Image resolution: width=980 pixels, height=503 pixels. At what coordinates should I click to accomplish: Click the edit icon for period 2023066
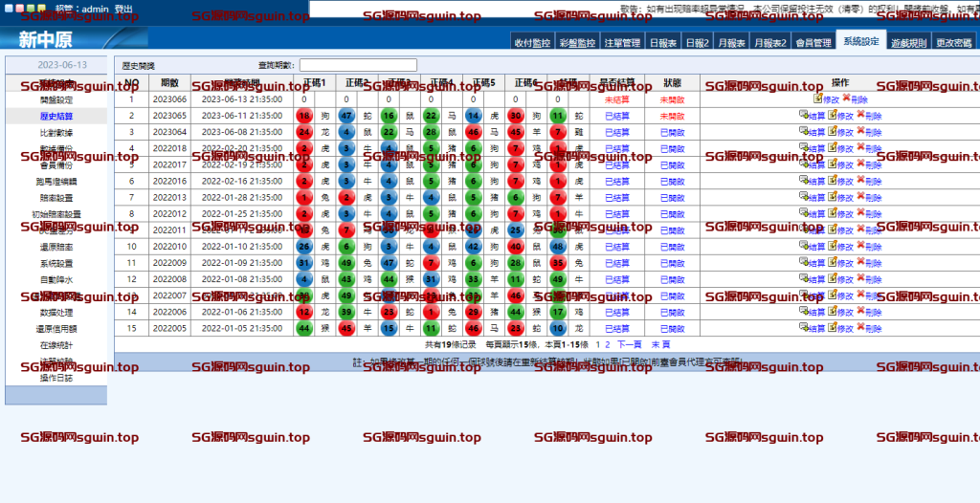click(817, 98)
